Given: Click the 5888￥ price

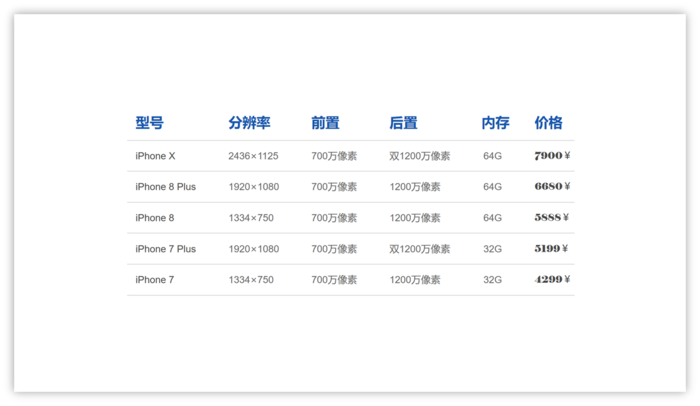Looking at the screenshot, I should coord(552,218).
